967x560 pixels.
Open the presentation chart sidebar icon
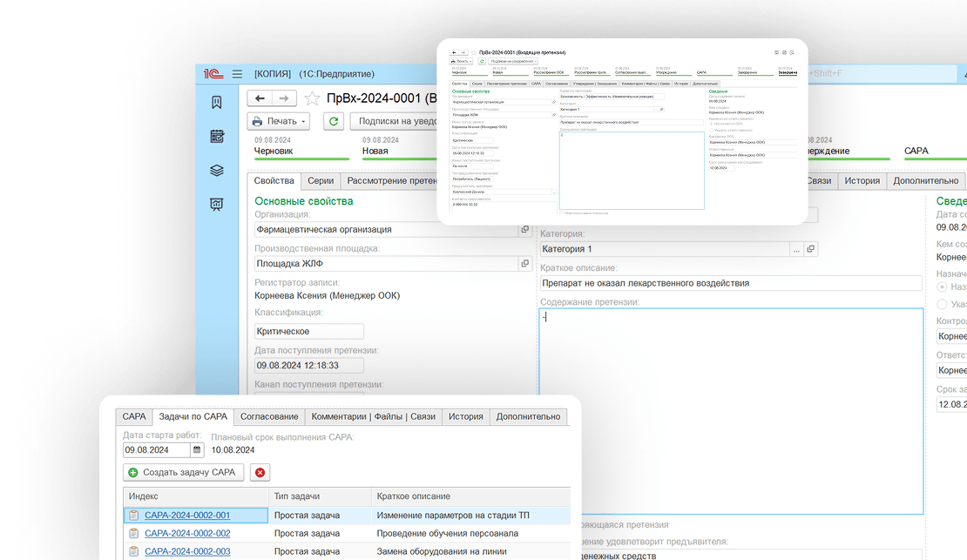(x=216, y=204)
